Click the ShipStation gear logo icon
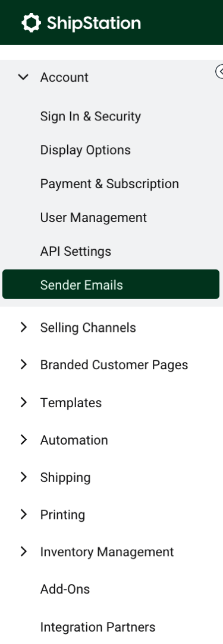 pos(32,23)
